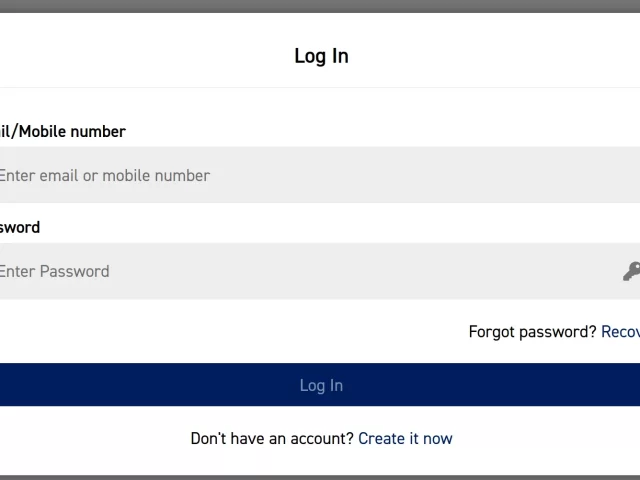The width and height of the screenshot is (640, 480).
Task: Begin account signup via 'Create it now'
Action: pos(405,438)
